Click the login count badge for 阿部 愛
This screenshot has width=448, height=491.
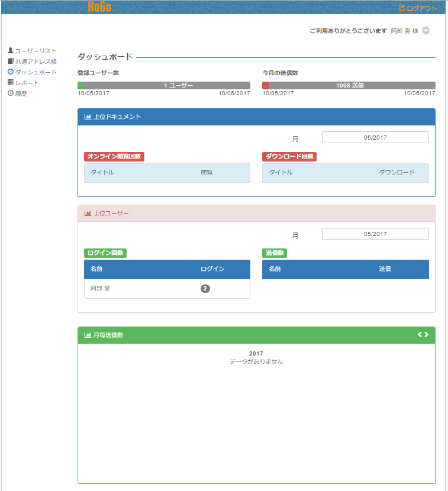tap(205, 289)
